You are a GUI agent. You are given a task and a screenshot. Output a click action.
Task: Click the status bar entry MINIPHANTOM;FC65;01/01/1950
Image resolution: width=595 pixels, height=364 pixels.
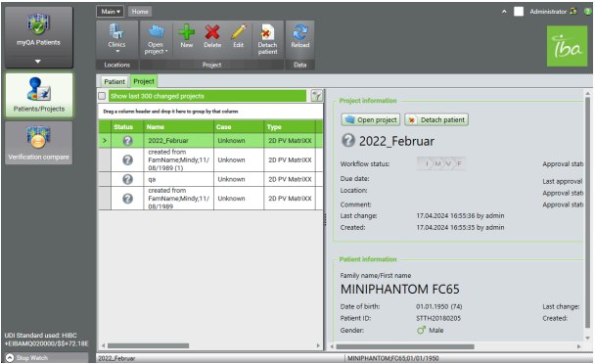tap(393, 358)
